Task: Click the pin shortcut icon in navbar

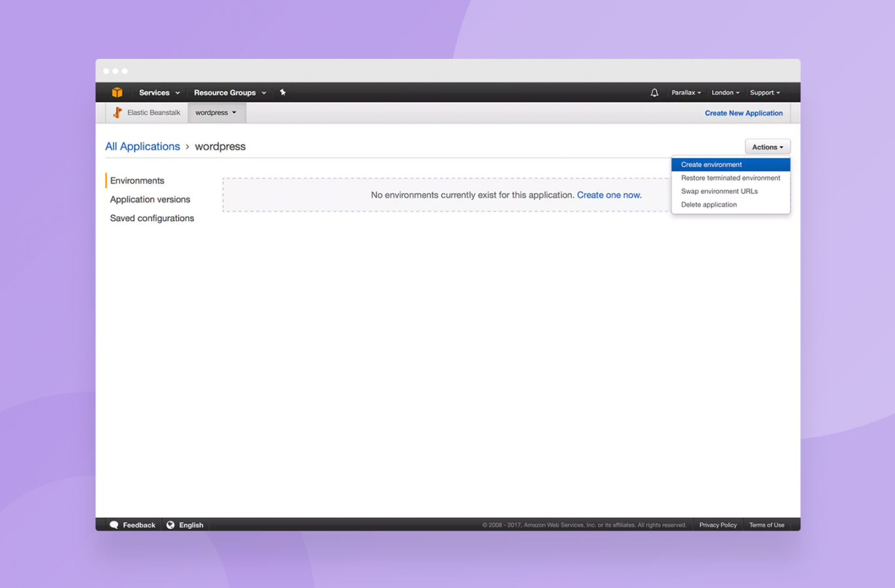Action: (x=283, y=92)
